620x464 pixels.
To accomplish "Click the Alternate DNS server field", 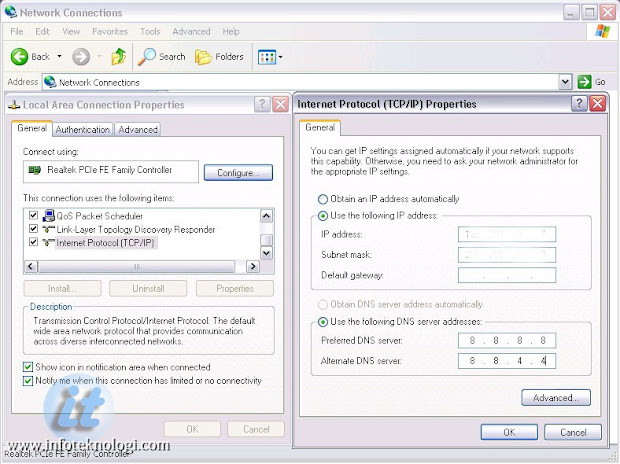I will (x=507, y=361).
